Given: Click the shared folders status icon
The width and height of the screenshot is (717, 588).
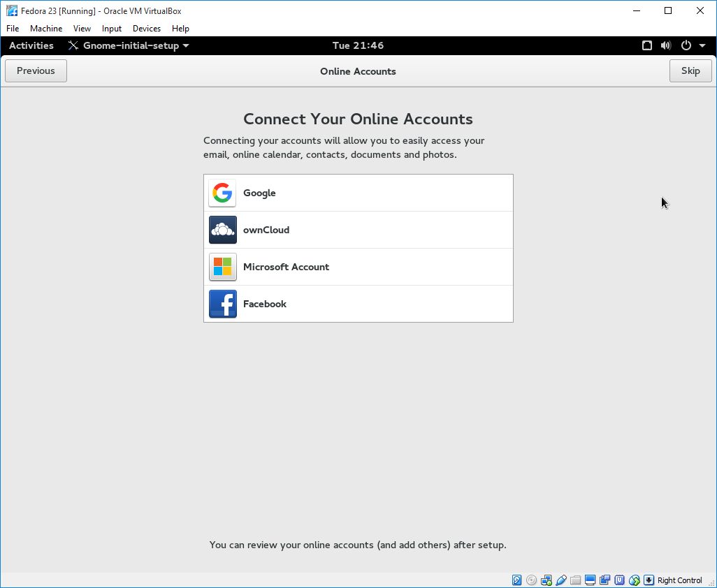Looking at the screenshot, I should coord(576,580).
